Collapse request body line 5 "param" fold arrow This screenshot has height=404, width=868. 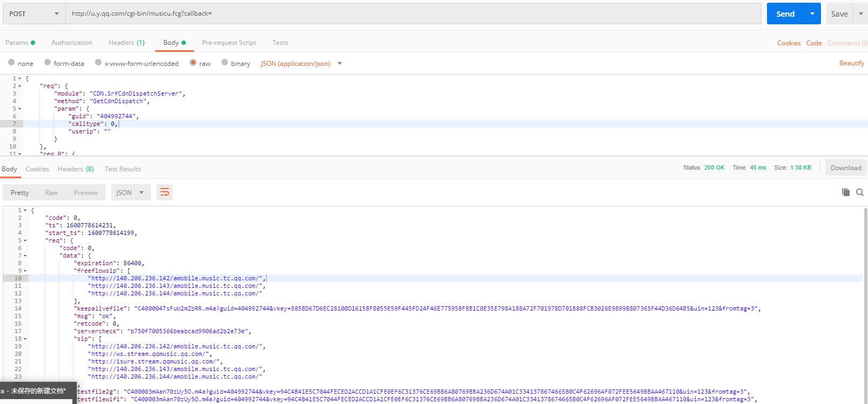click(20, 109)
